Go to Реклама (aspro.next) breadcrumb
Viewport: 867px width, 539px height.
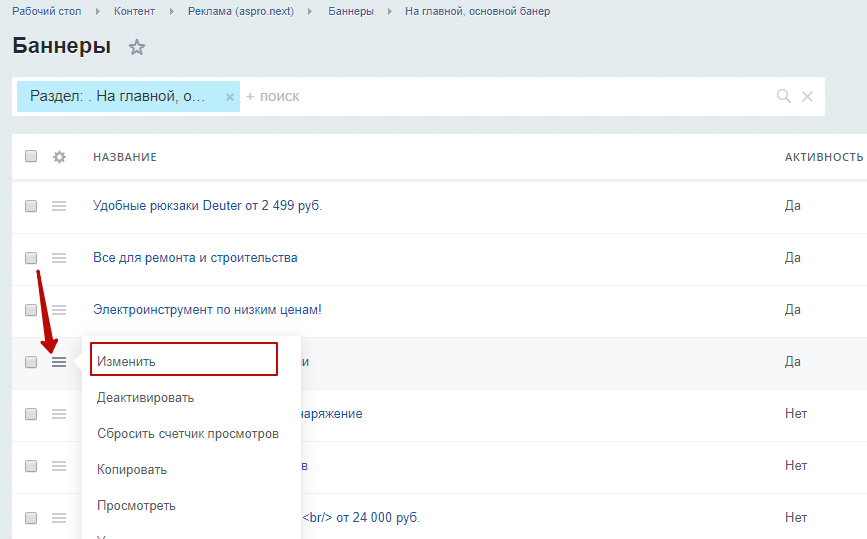point(241,11)
